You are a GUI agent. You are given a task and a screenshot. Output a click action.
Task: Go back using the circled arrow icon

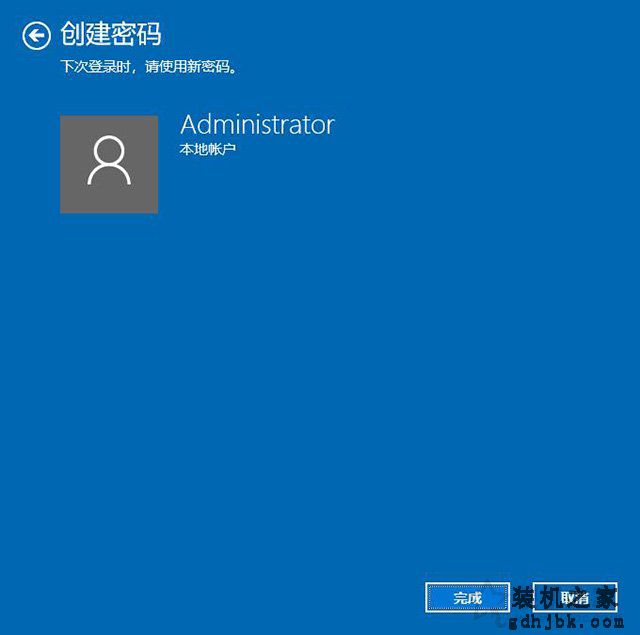click(x=36, y=36)
